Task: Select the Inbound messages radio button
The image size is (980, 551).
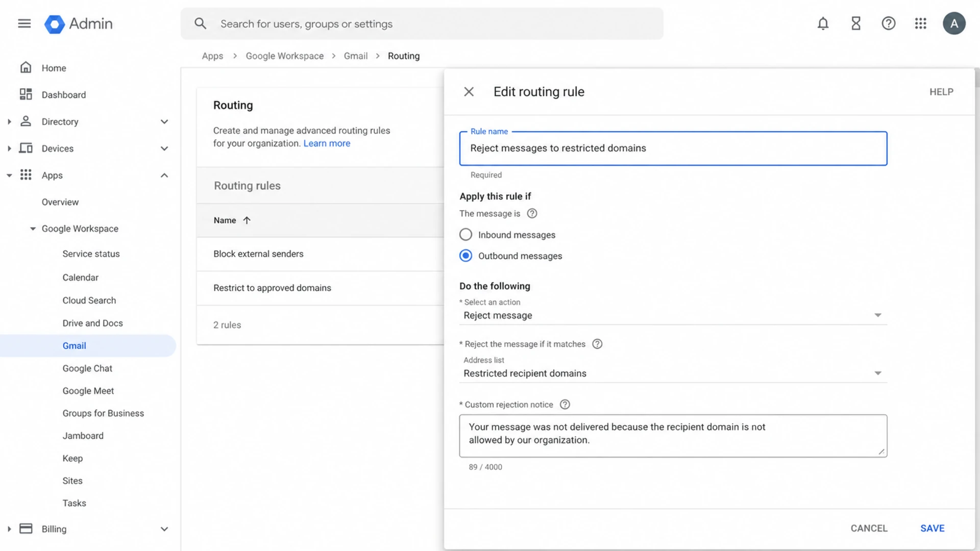Action: point(465,235)
